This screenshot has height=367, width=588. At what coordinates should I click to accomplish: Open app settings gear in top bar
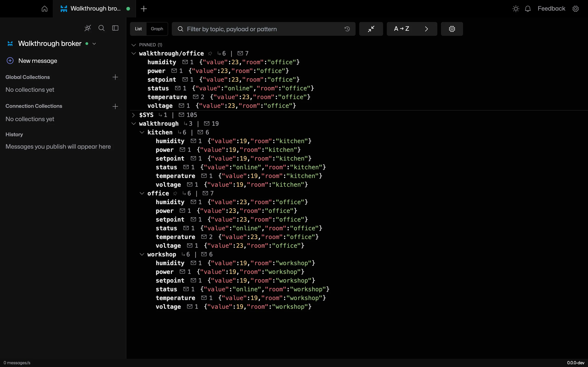point(576,9)
